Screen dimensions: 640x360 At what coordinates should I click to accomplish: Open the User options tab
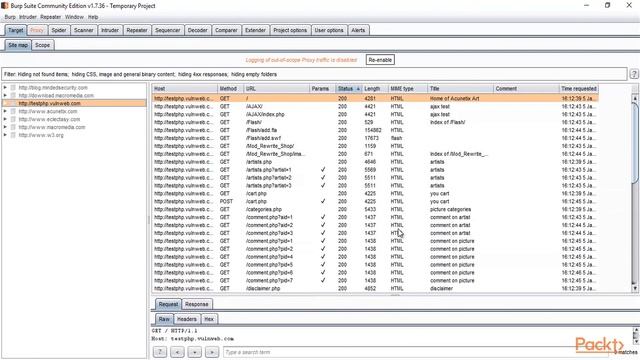[x=329, y=30]
